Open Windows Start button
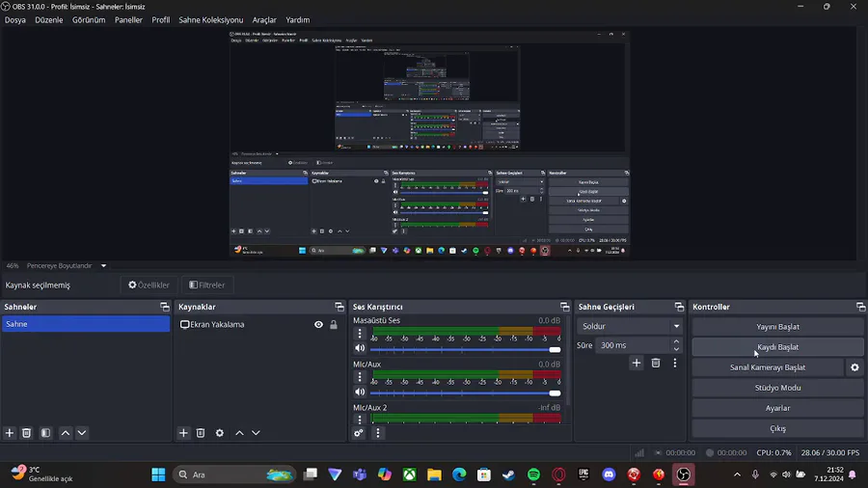This screenshot has width=868, height=488. [158, 474]
